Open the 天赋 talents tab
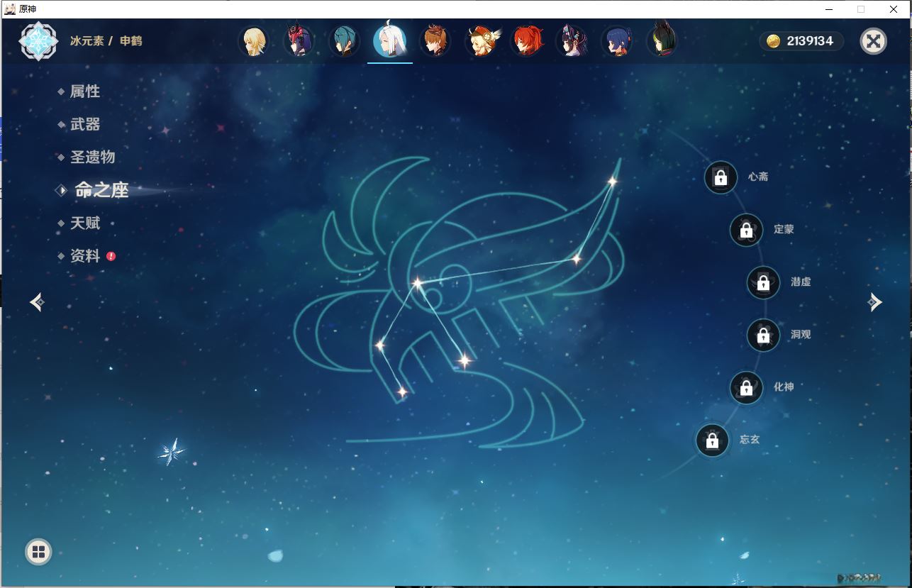This screenshot has height=588, width=912. pos(84,223)
